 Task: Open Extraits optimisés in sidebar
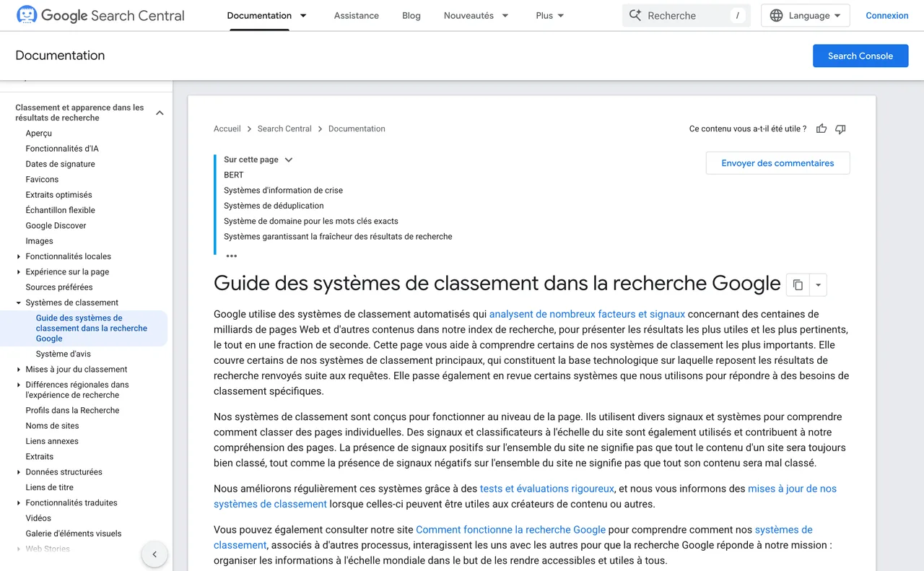click(58, 195)
